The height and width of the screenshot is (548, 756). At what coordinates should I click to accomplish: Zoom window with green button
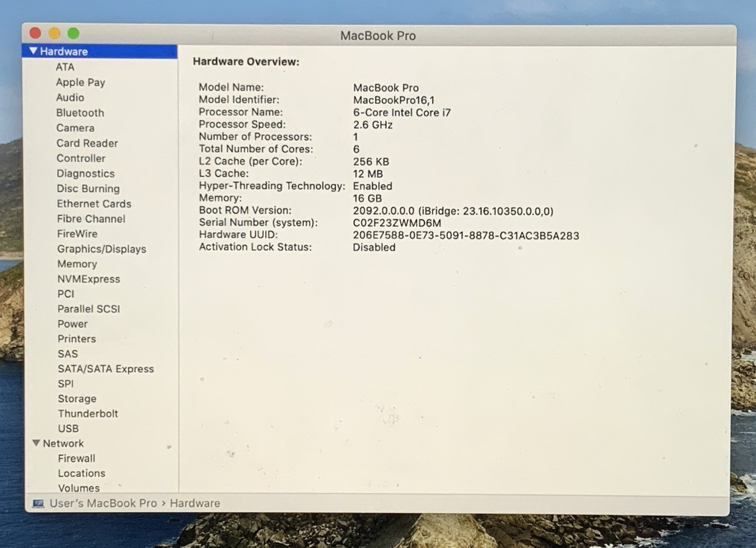(x=74, y=34)
